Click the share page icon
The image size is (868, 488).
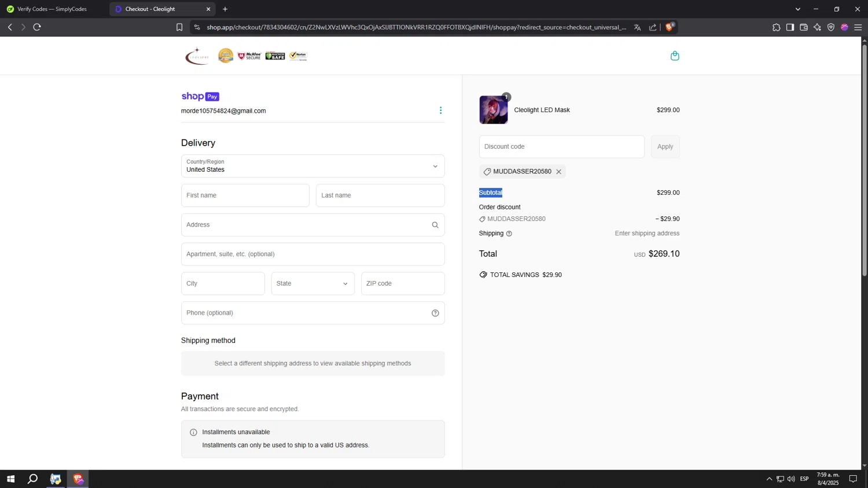click(x=653, y=27)
